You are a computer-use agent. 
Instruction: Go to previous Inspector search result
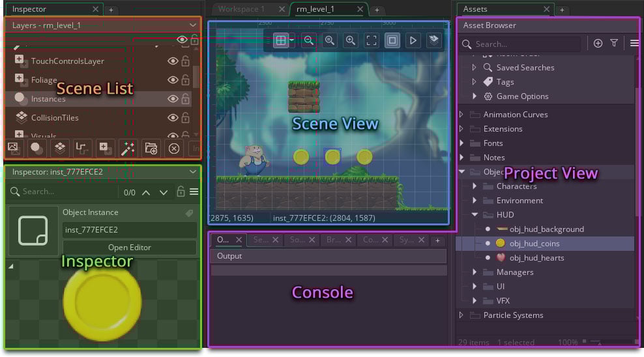pyautogui.click(x=146, y=192)
